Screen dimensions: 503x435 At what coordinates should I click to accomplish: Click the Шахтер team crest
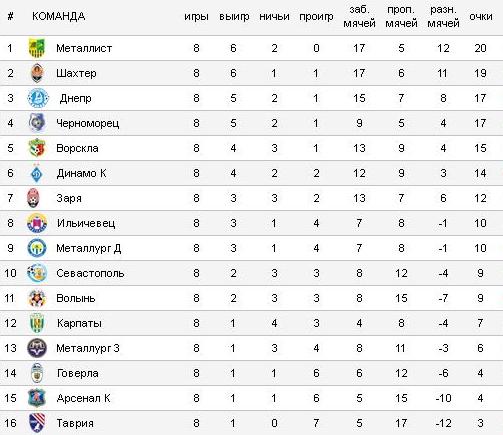pos(37,73)
